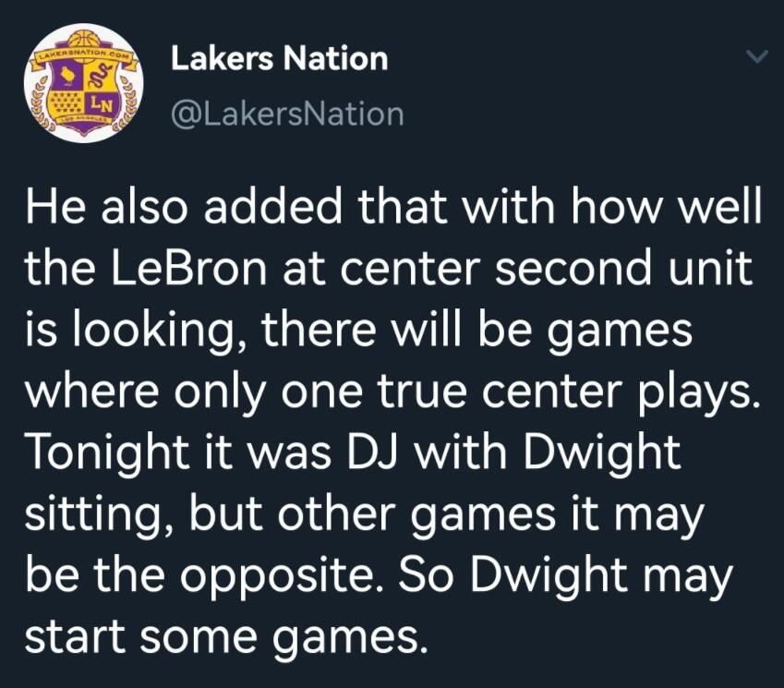Click the purple top-left crest quadrant

(x=68, y=77)
